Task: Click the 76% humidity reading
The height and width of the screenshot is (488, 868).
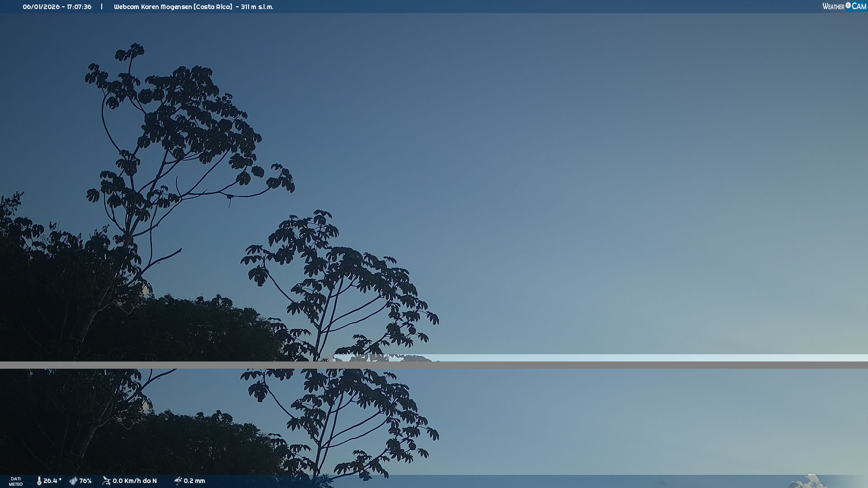Action: (x=85, y=481)
